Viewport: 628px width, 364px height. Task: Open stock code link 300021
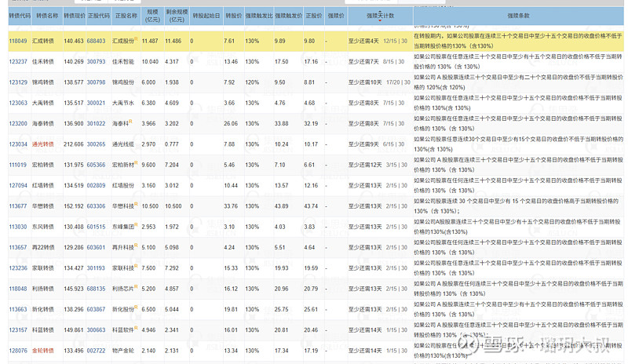[x=96, y=104]
